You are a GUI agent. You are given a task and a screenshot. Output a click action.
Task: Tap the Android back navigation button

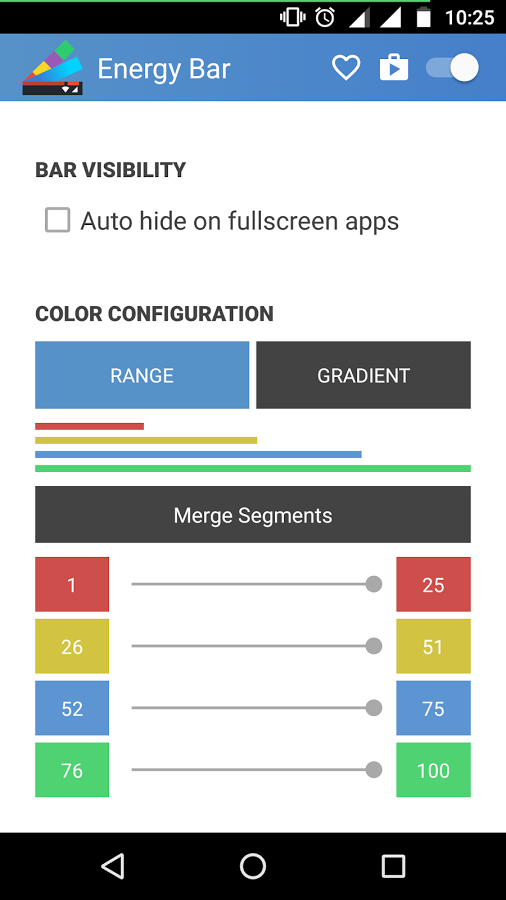pyautogui.click(x=113, y=866)
